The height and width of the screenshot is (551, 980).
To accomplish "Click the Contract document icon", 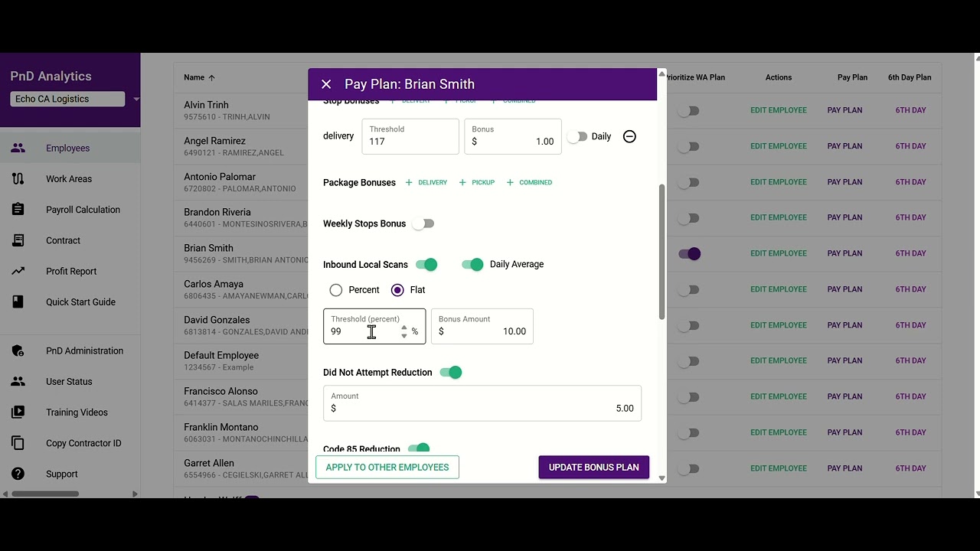I will [18, 240].
